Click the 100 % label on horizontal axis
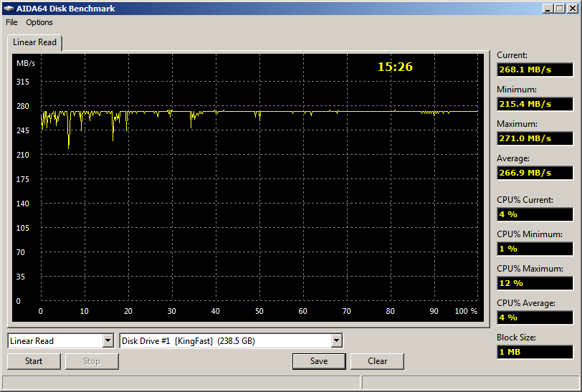 point(466,311)
